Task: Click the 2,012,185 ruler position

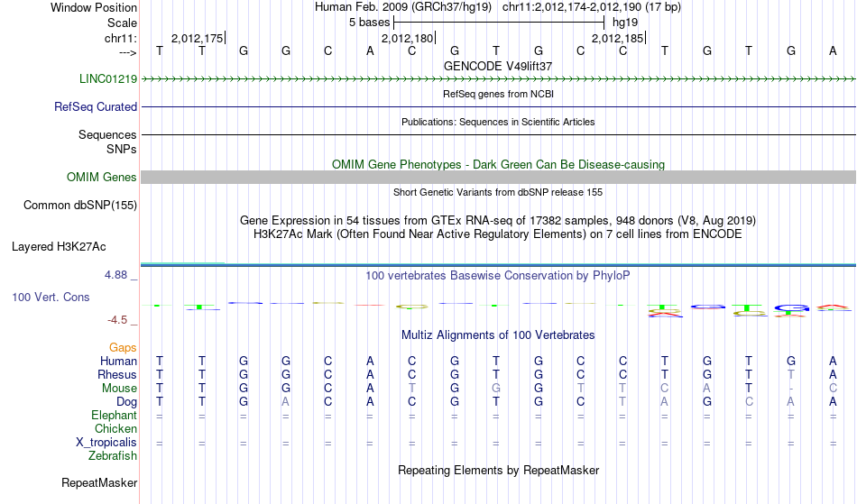Action: point(618,38)
